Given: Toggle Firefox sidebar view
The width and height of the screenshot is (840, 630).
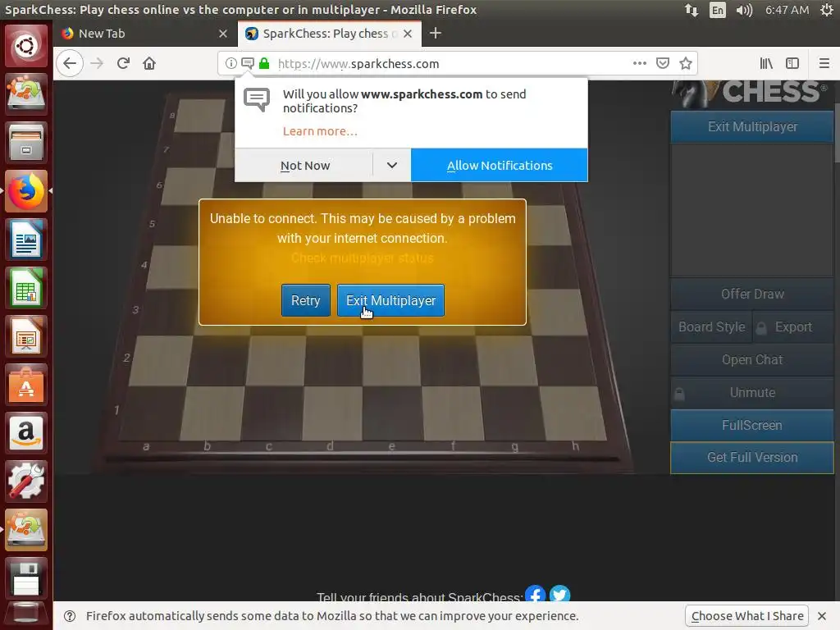Looking at the screenshot, I should tap(792, 63).
